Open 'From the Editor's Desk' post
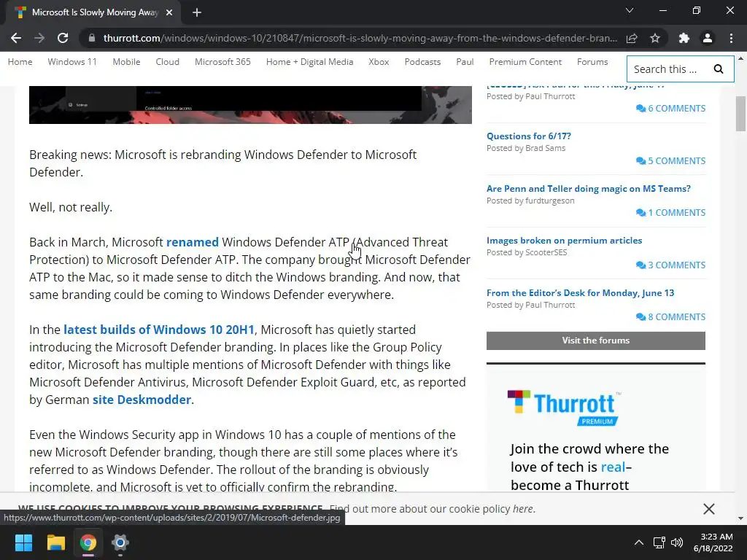The image size is (747, 560). (580, 293)
